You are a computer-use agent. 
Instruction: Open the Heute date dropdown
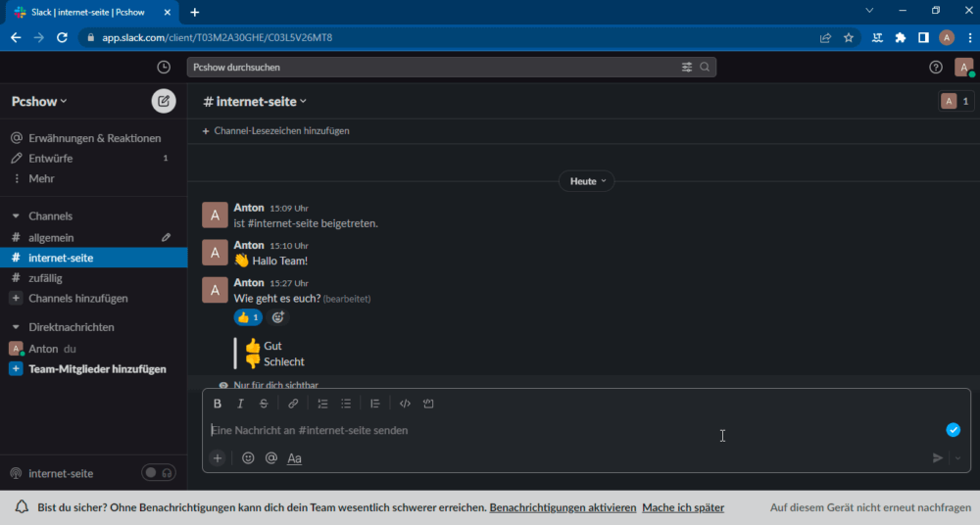pos(587,181)
